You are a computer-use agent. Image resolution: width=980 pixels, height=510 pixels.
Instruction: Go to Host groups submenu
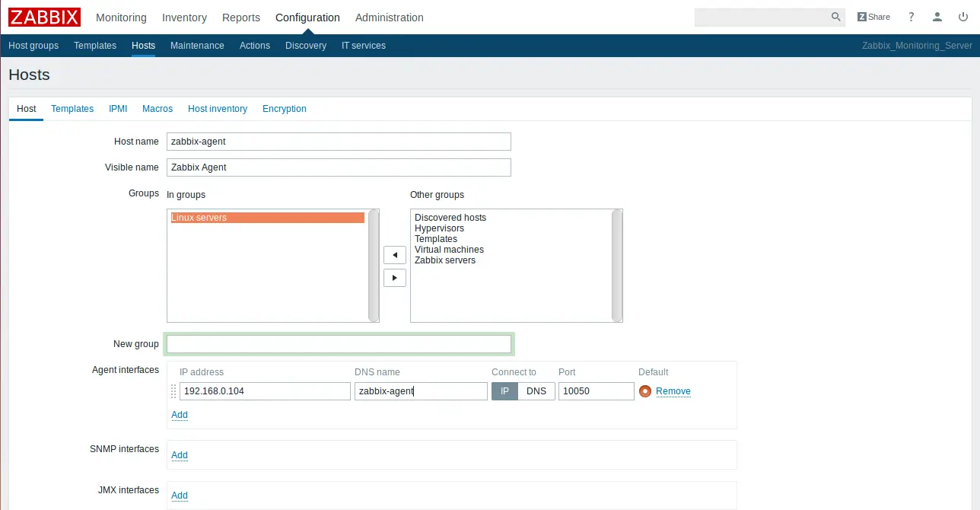pyautogui.click(x=33, y=46)
